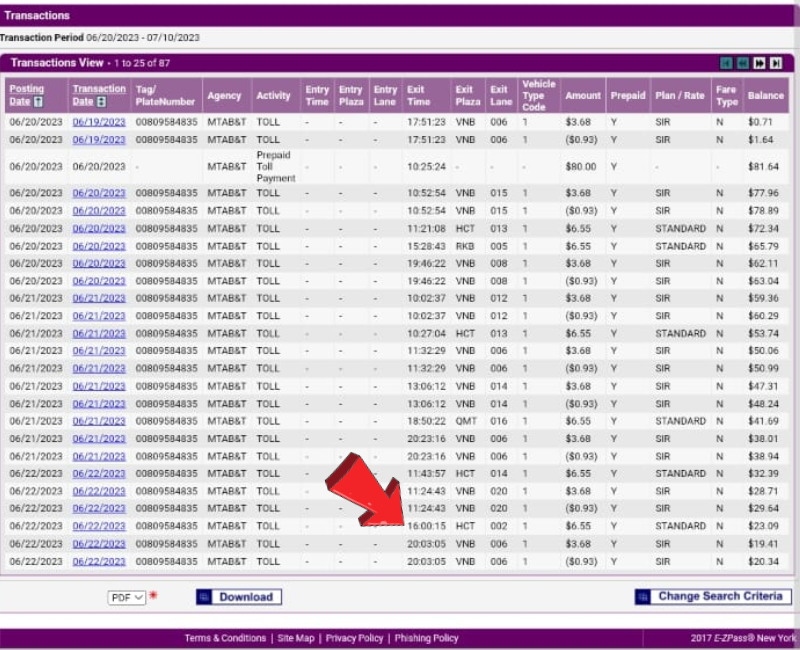The image size is (800, 650).
Task: Sort by the Transaction Date header link
Action: coord(99,95)
